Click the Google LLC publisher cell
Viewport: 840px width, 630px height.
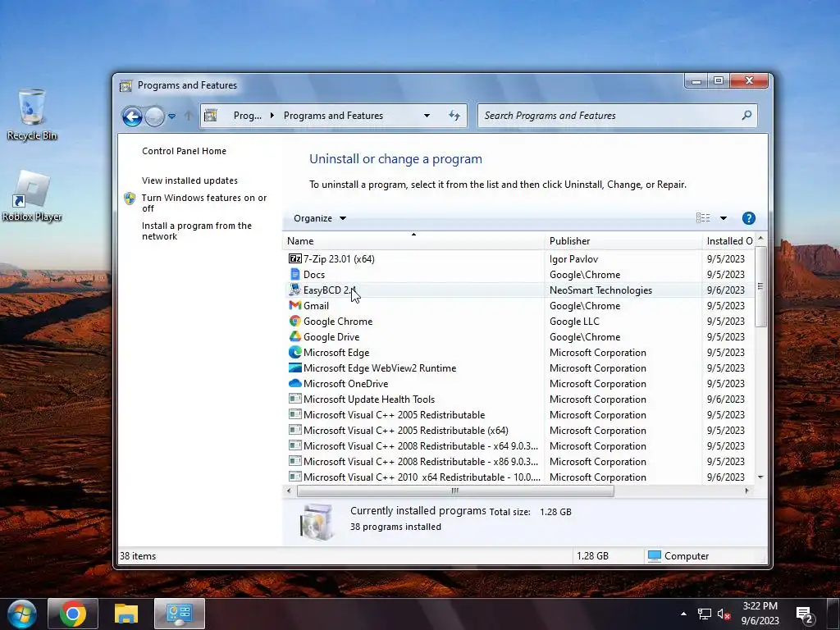574,322
